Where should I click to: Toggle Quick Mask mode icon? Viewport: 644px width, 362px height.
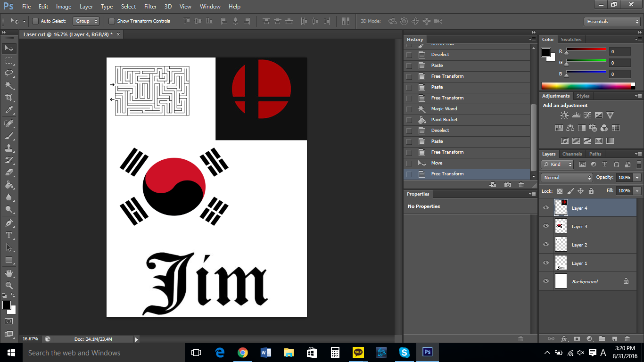point(9,321)
